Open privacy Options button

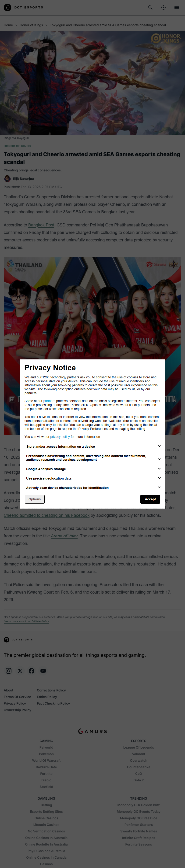tap(35, 499)
